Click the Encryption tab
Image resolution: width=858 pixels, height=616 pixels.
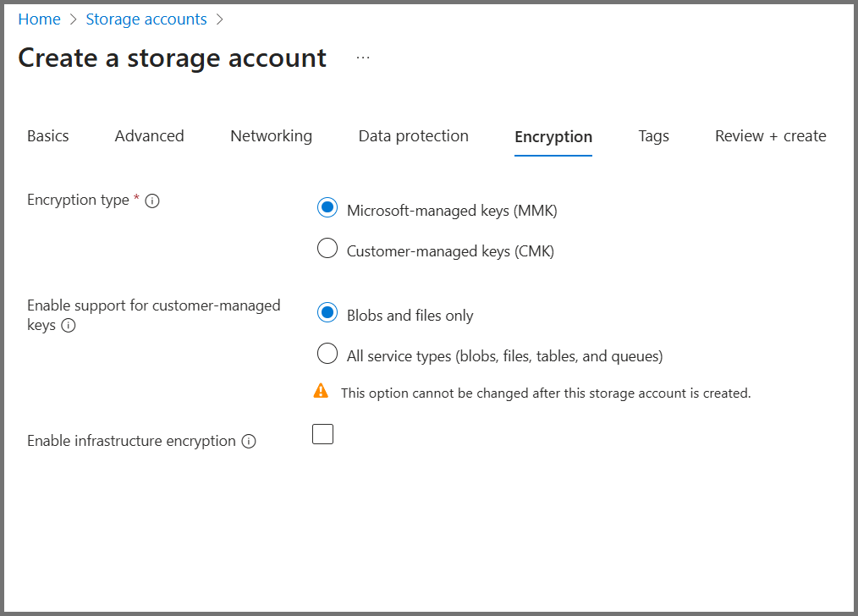553,137
